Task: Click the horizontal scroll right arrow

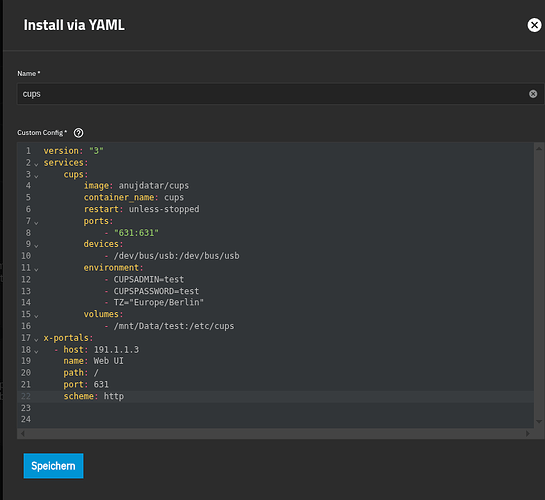Action: 528,433
